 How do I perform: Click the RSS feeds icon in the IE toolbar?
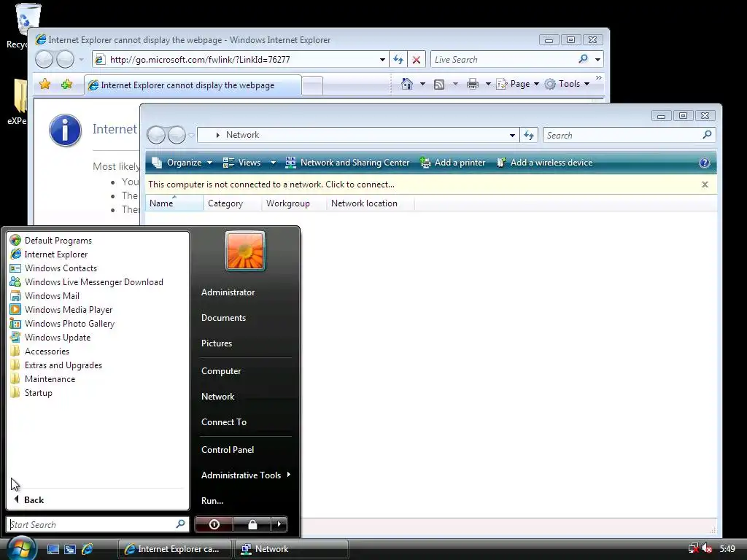pos(438,85)
